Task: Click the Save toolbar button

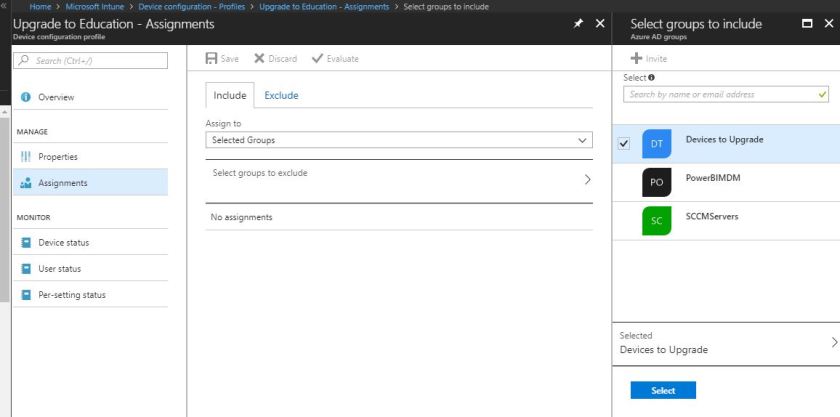Action: tap(219, 59)
